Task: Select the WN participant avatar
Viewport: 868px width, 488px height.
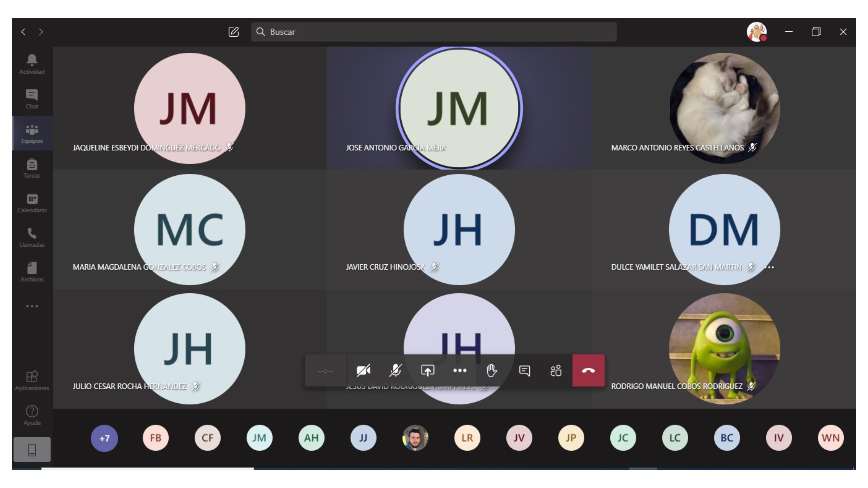Action: click(831, 438)
